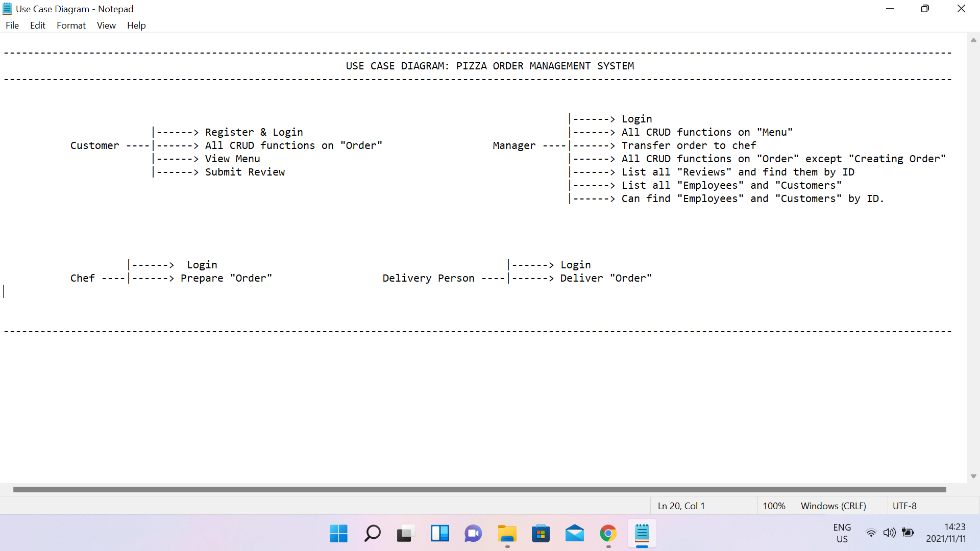The image size is (980, 551).
Task: Click the Notepad taskbar icon
Action: pos(642,534)
